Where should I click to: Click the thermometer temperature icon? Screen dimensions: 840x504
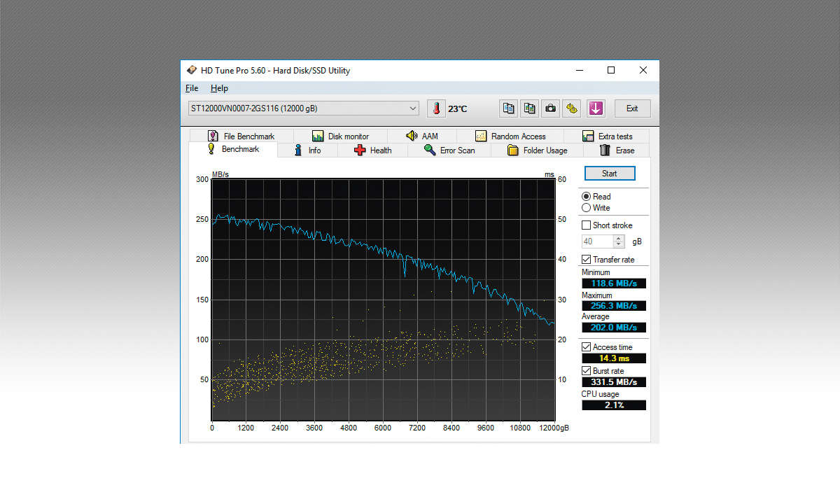tap(436, 108)
